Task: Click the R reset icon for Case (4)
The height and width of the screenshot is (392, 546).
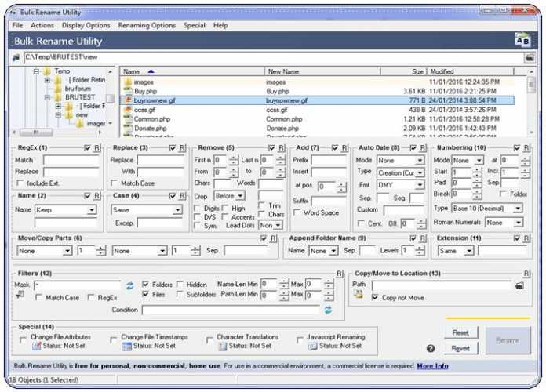Action: pos(183,196)
